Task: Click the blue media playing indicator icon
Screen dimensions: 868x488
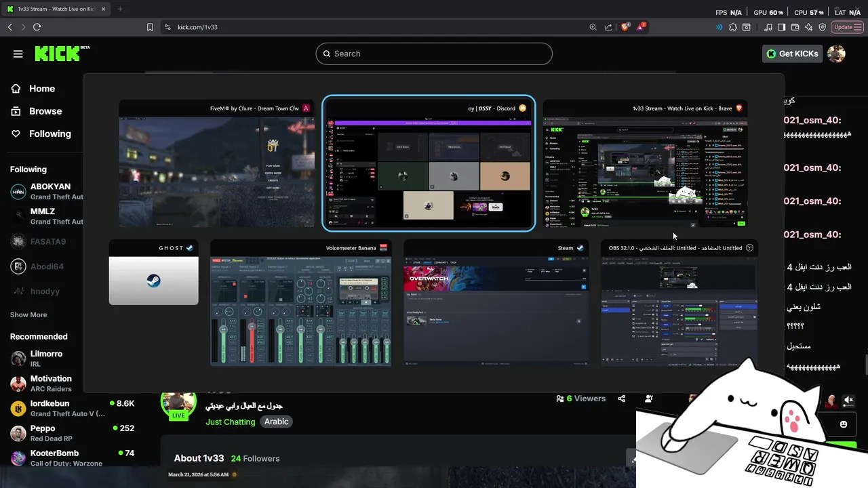Action: 719,27
